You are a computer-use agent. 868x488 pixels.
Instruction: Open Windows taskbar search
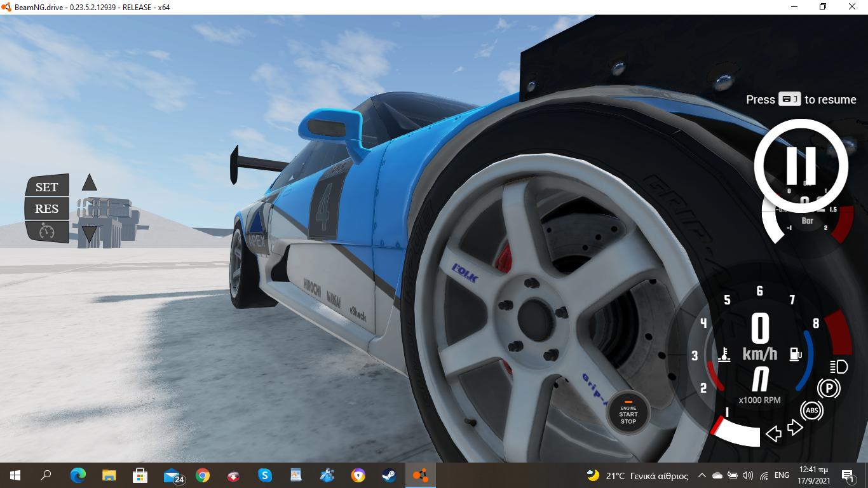(x=46, y=475)
